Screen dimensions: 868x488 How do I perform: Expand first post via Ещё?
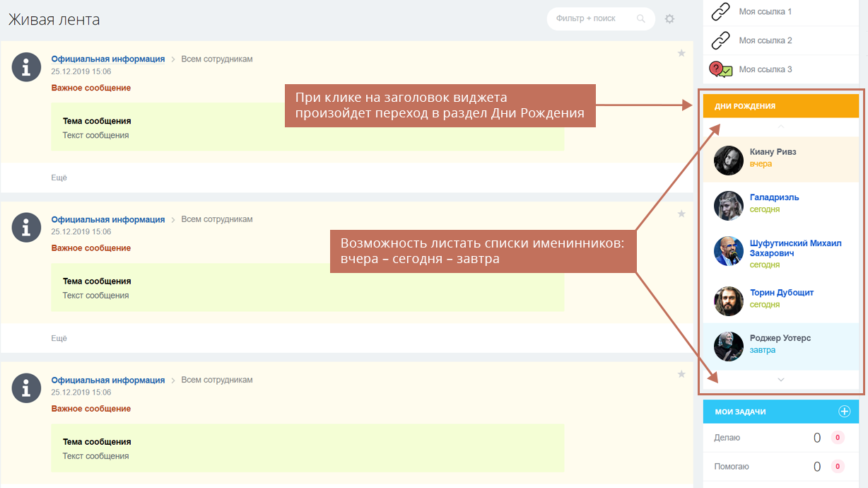tap(59, 178)
